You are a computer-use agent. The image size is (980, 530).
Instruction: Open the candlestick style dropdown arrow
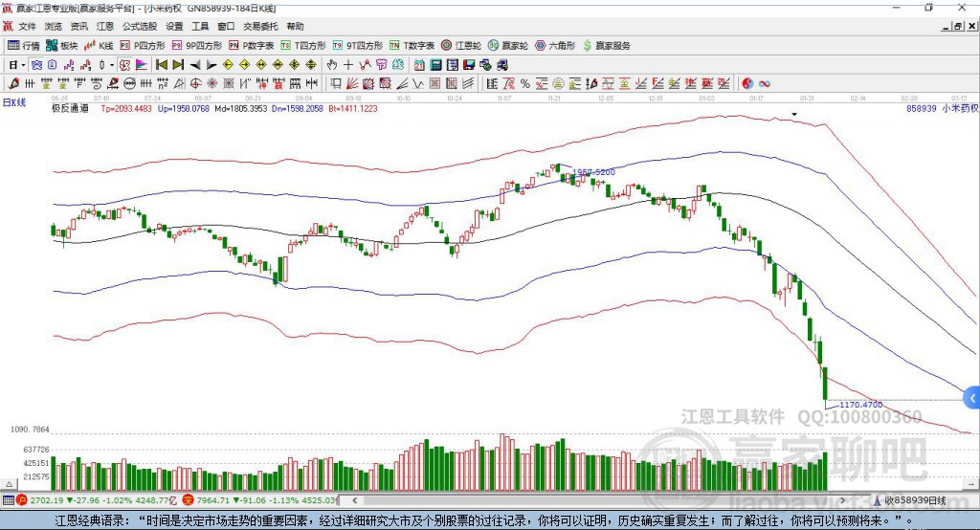point(112,65)
